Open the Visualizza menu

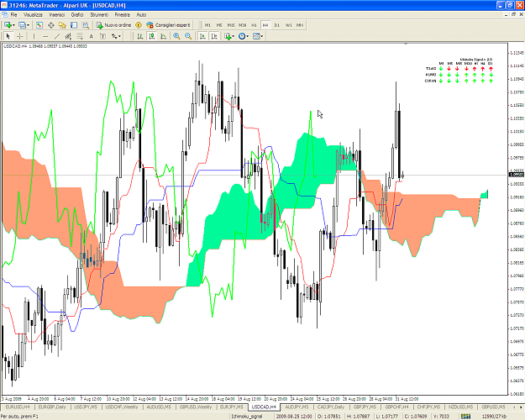click(33, 15)
